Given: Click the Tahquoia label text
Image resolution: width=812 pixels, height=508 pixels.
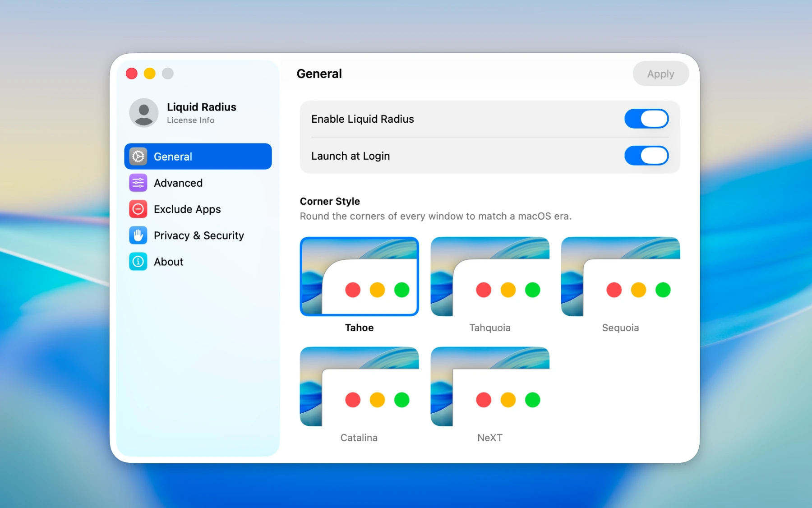Looking at the screenshot, I should [490, 328].
